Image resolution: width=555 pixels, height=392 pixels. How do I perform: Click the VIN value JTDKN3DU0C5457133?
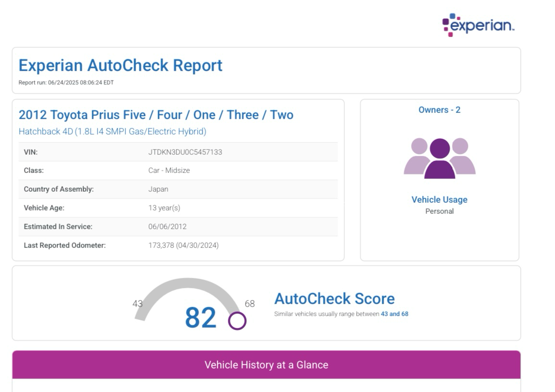(x=185, y=152)
